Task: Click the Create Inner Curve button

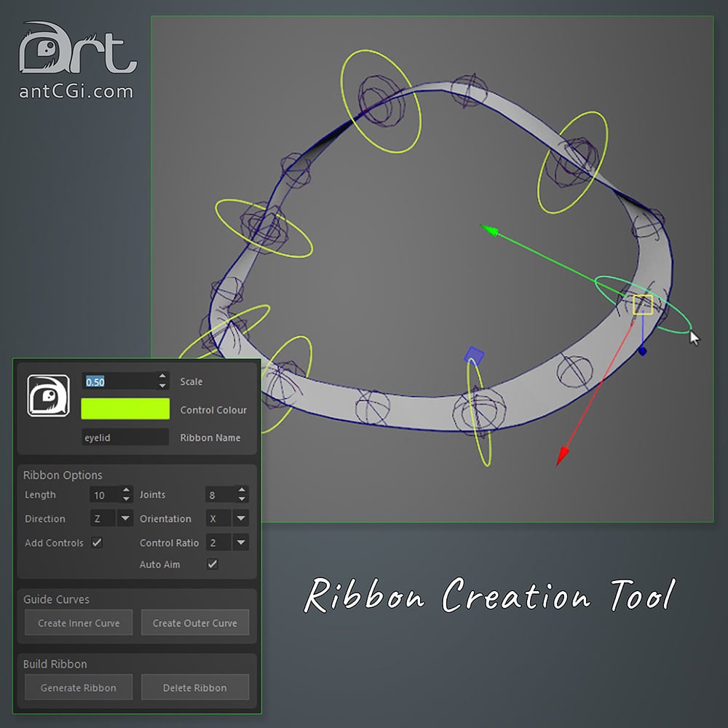Action: tap(79, 622)
